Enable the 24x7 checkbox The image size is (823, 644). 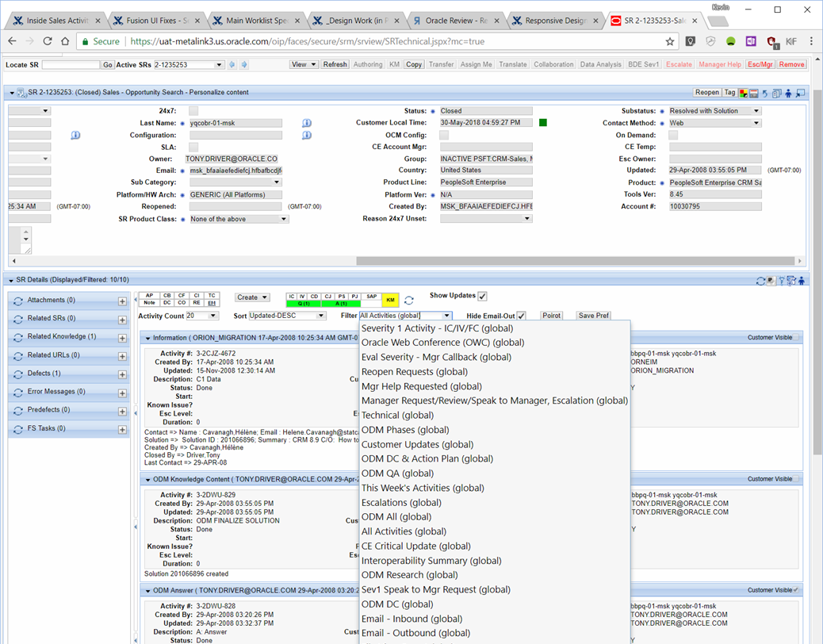193,112
